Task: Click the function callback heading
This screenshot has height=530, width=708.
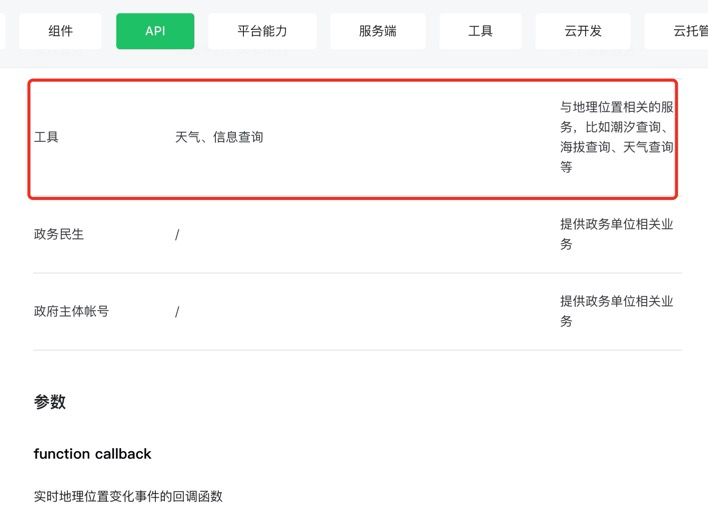Action: [x=93, y=454]
